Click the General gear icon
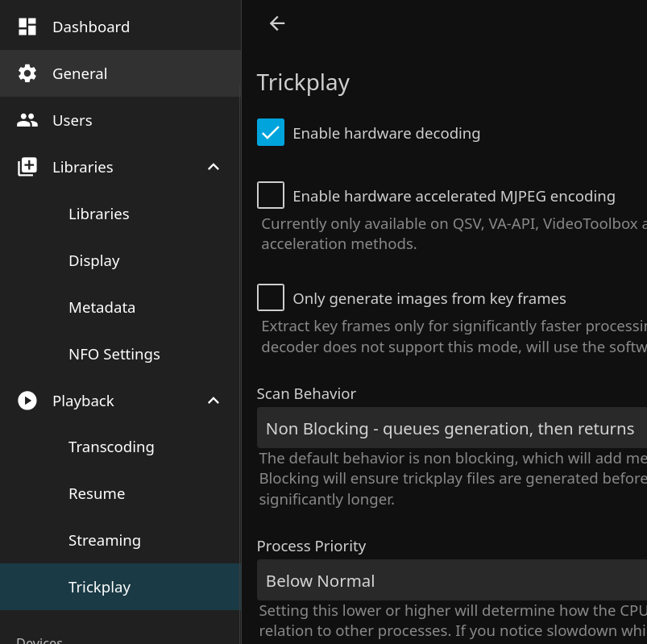The image size is (647, 644). tap(27, 73)
